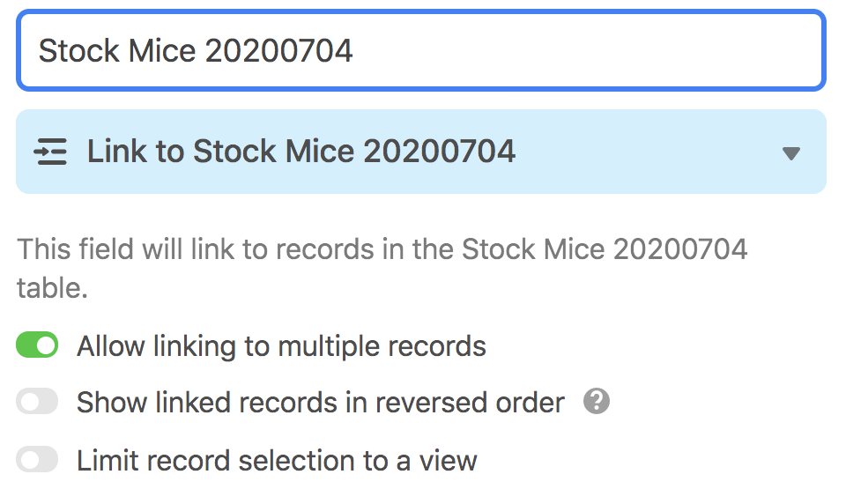Enable the 'Show linked records in reversed order' switch

(x=37, y=402)
